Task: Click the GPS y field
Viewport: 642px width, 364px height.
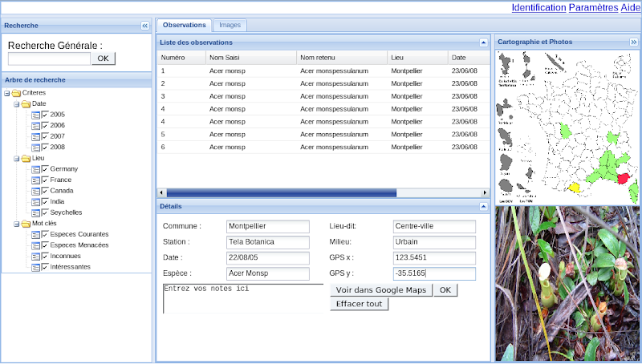Action: [x=434, y=273]
